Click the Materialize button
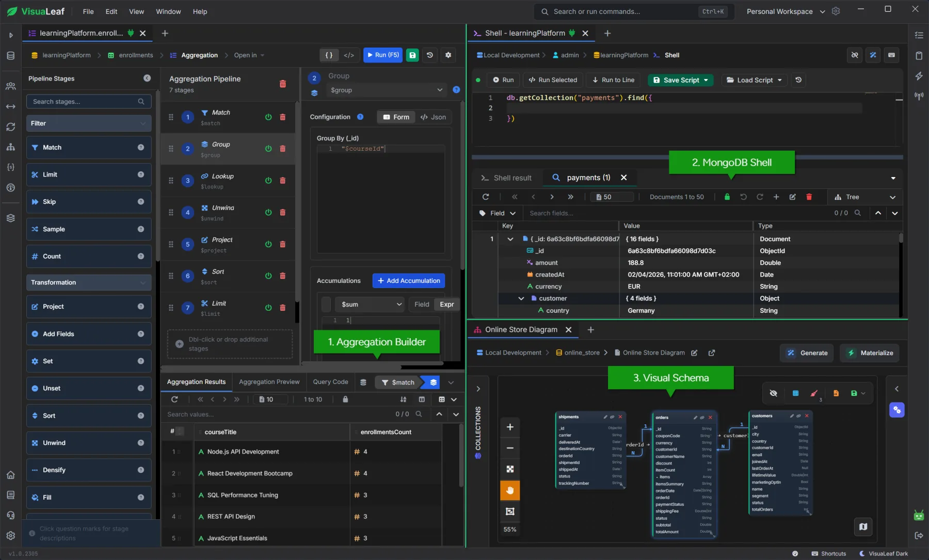 pos(870,353)
